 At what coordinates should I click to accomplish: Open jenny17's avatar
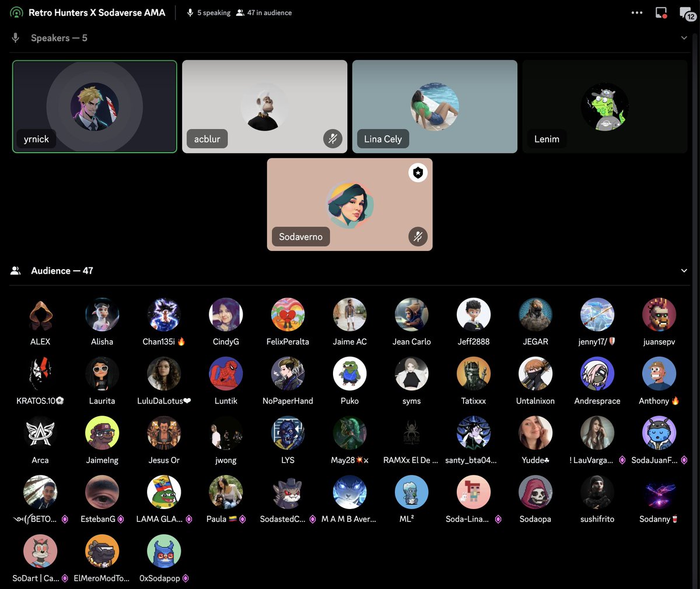coord(597,315)
